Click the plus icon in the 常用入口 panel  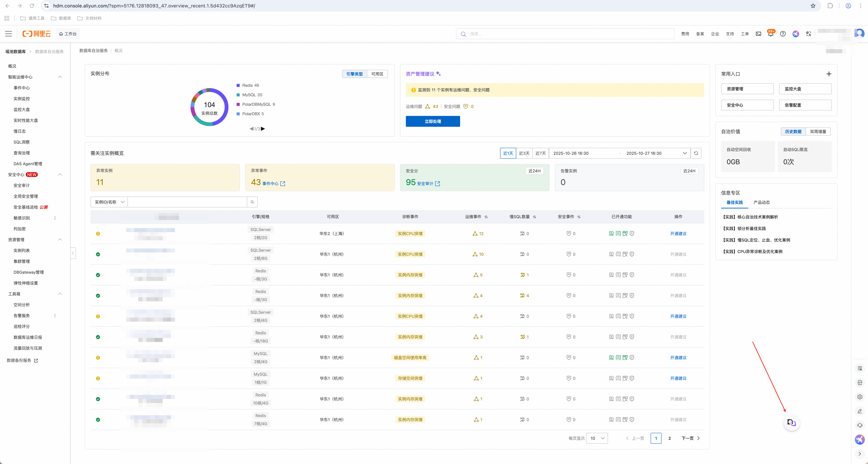point(828,74)
